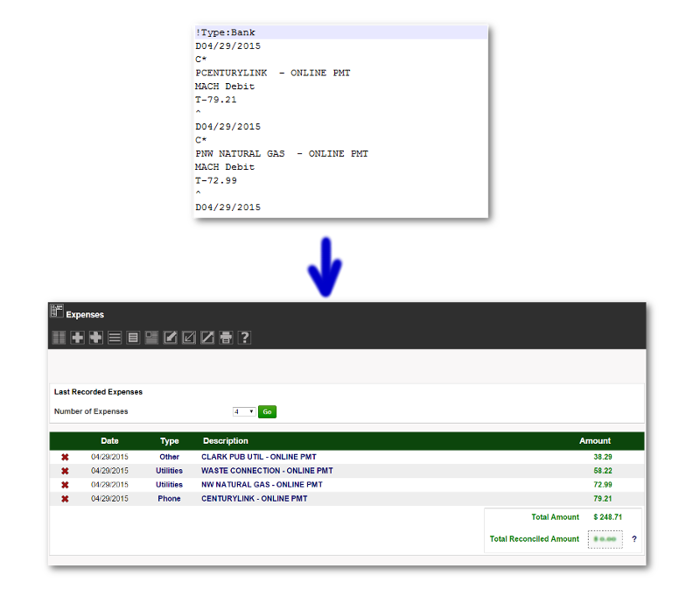Click the grid view icon in toolbar
Viewport: 700px width, 603px height.
(x=59, y=338)
